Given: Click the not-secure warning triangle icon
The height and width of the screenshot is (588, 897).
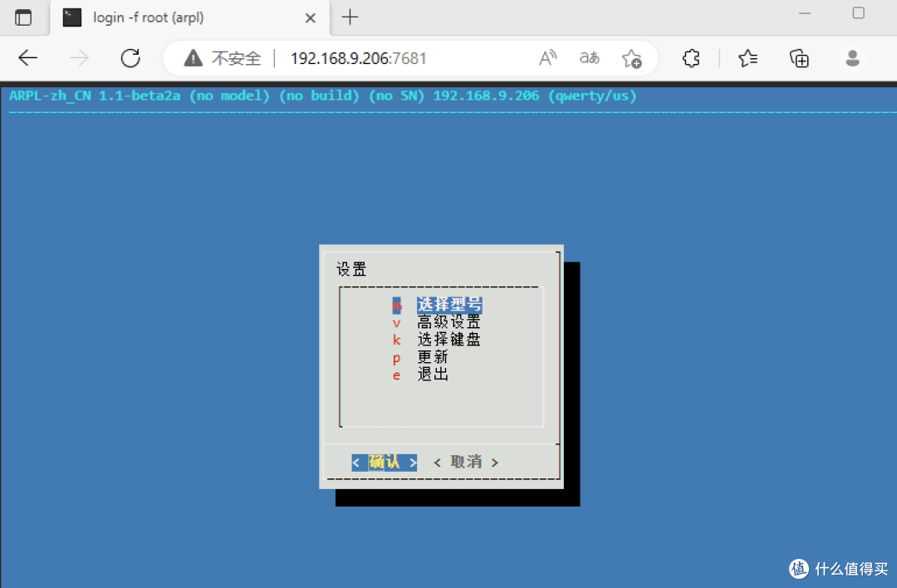Looking at the screenshot, I should [194, 58].
